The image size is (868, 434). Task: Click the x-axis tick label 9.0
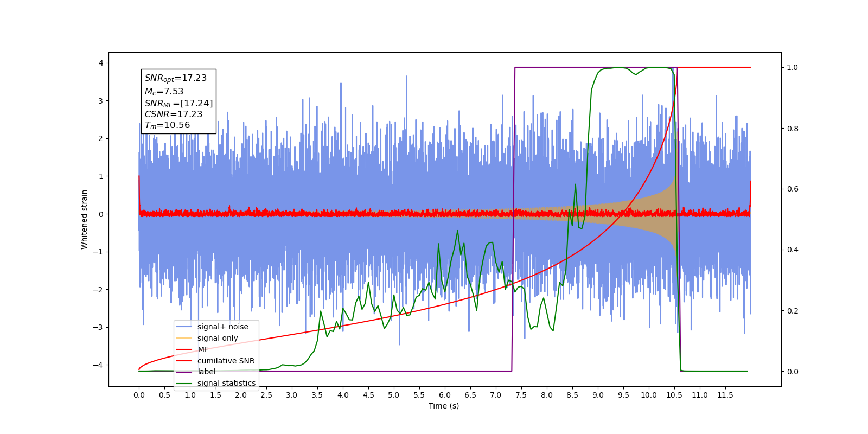point(598,395)
